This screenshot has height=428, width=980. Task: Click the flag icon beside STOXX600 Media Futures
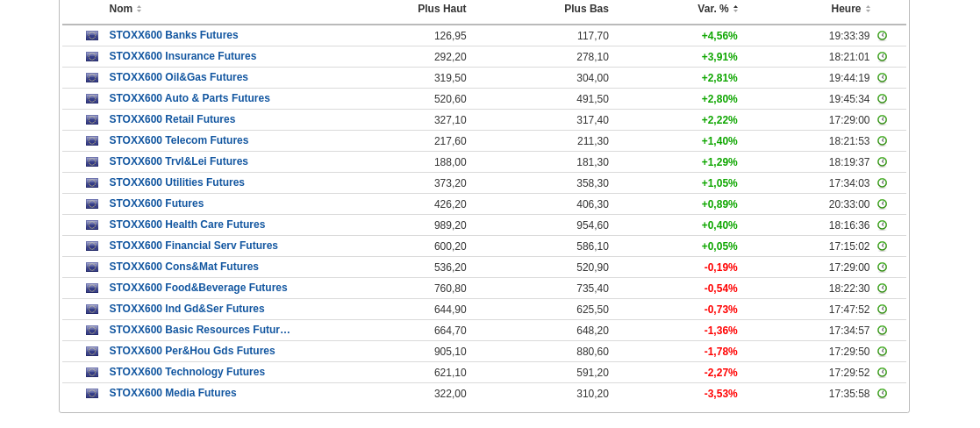[92, 394]
